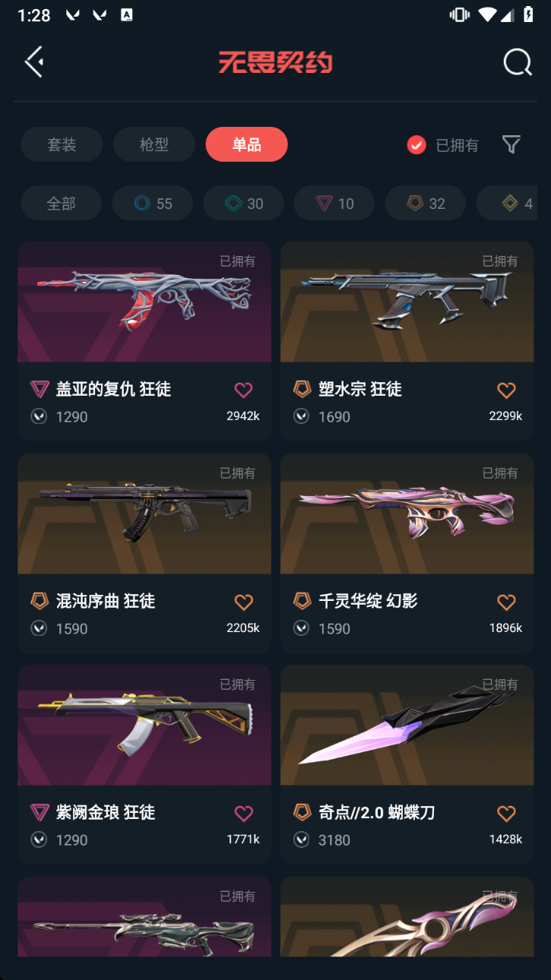Switch to the 套装 tab
The width and height of the screenshot is (551, 980).
click(62, 144)
